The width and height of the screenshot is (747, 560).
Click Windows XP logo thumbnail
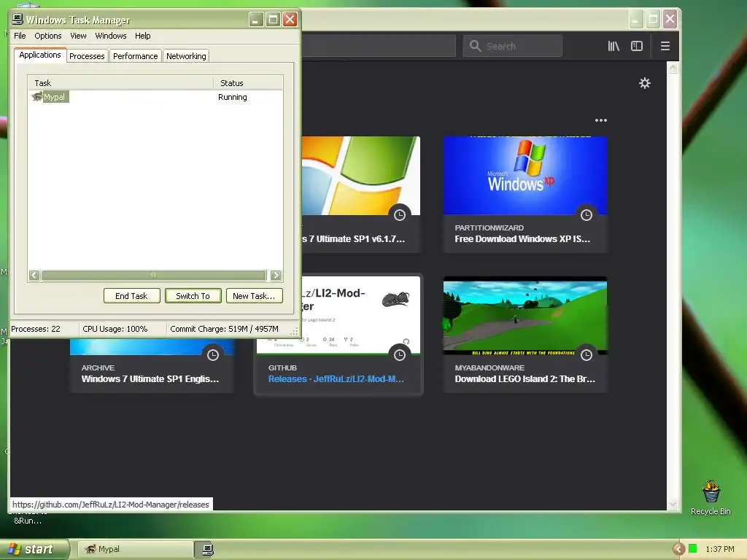(x=525, y=176)
